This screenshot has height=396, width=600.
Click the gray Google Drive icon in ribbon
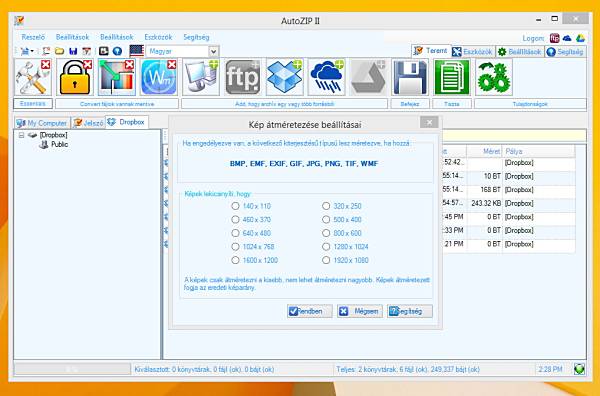(368, 77)
